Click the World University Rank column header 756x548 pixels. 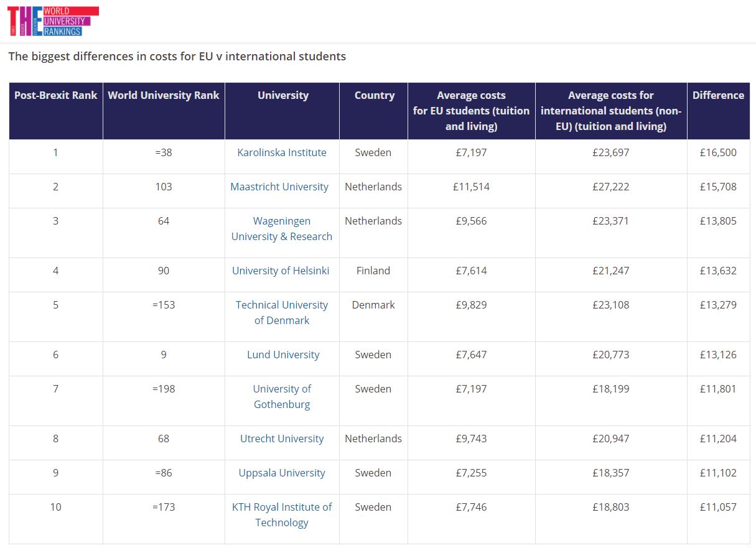coord(164,95)
